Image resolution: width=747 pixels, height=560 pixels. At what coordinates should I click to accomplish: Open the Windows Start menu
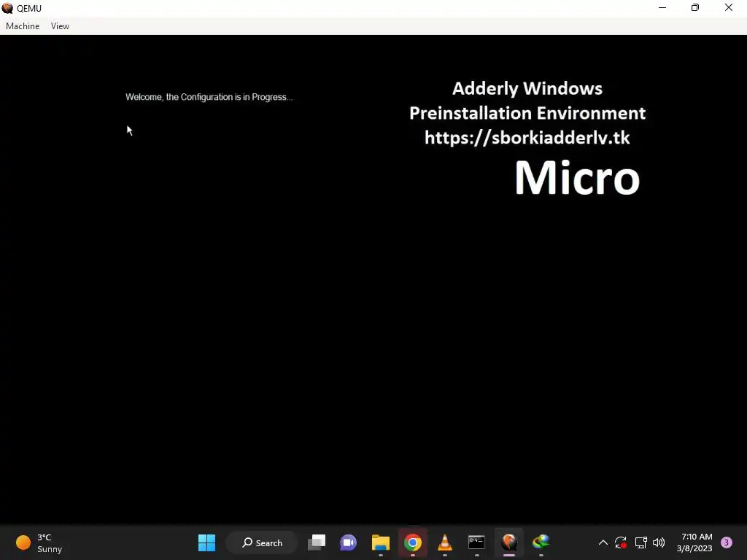206,542
